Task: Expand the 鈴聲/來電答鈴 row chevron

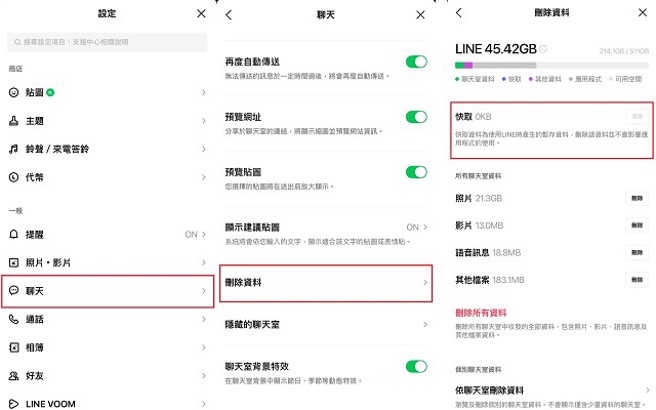Action: (x=204, y=149)
